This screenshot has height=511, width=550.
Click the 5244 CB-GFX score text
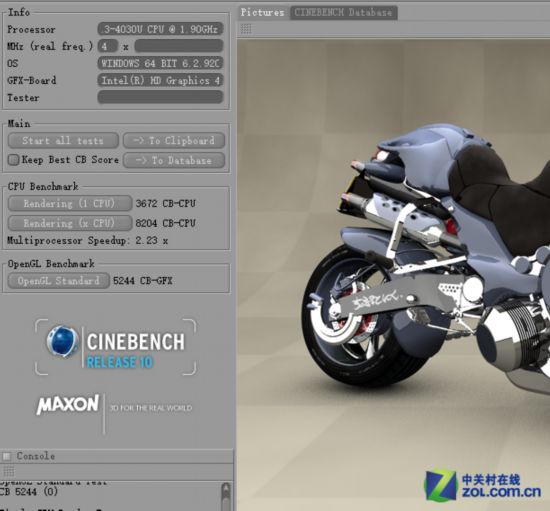pyautogui.click(x=143, y=281)
